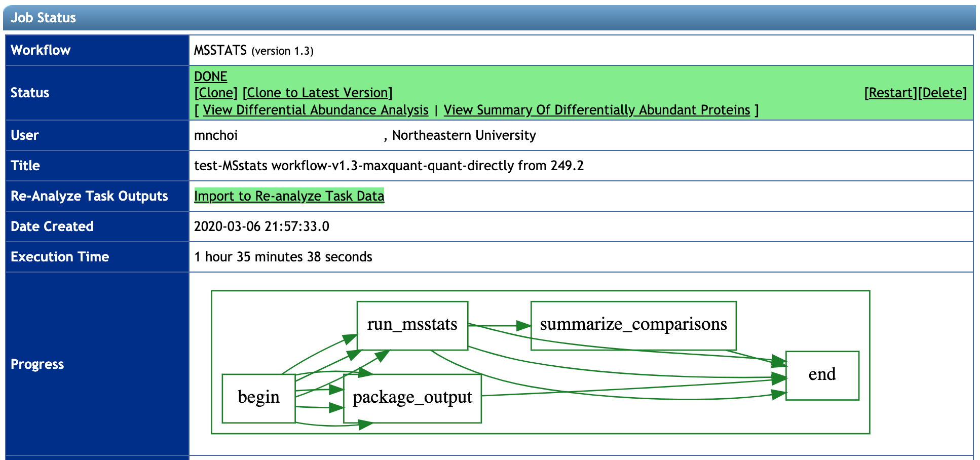View Differential Abundance Analysis results
The image size is (980, 460).
[316, 110]
